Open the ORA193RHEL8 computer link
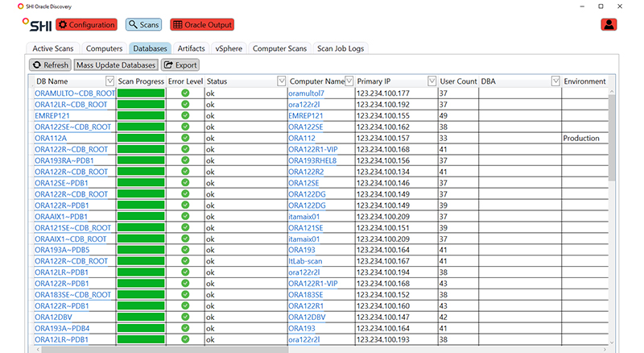 point(312,160)
